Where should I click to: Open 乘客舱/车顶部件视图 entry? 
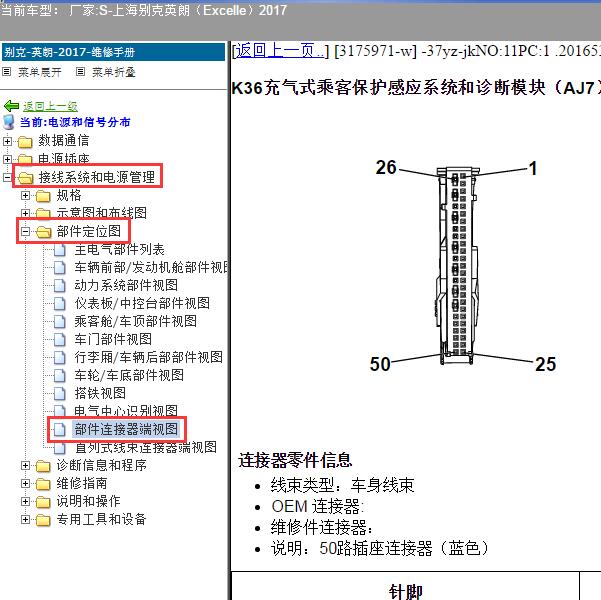[136, 321]
